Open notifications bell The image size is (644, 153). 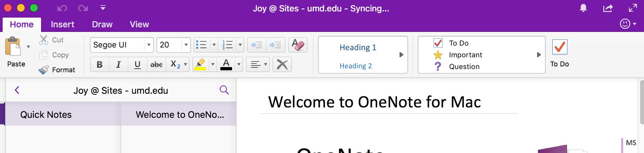pyautogui.click(x=583, y=8)
